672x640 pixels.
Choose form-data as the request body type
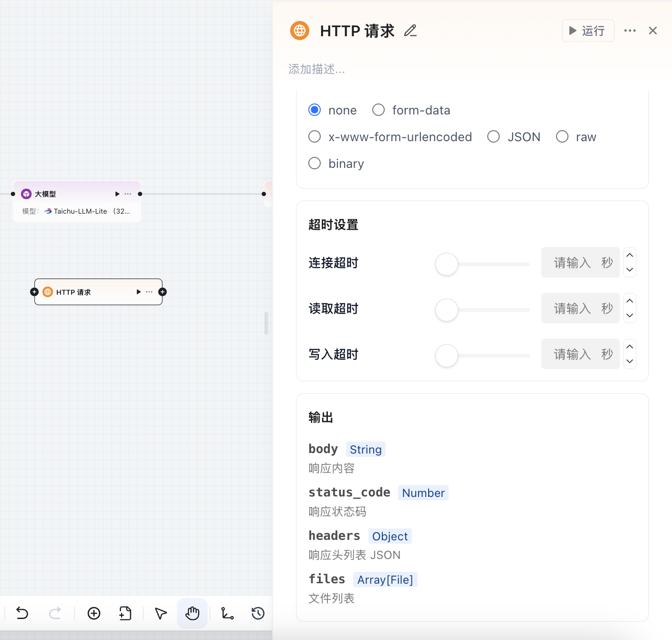coord(378,110)
